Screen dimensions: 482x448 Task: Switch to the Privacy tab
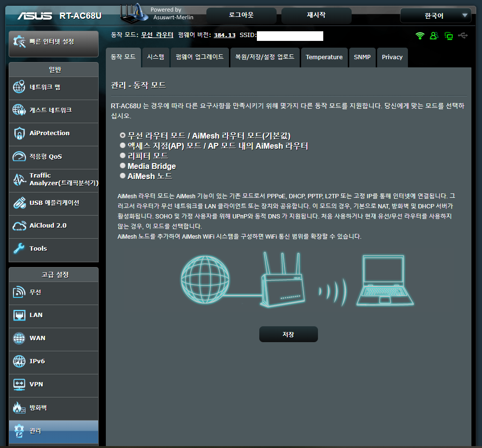click(392, 57)
